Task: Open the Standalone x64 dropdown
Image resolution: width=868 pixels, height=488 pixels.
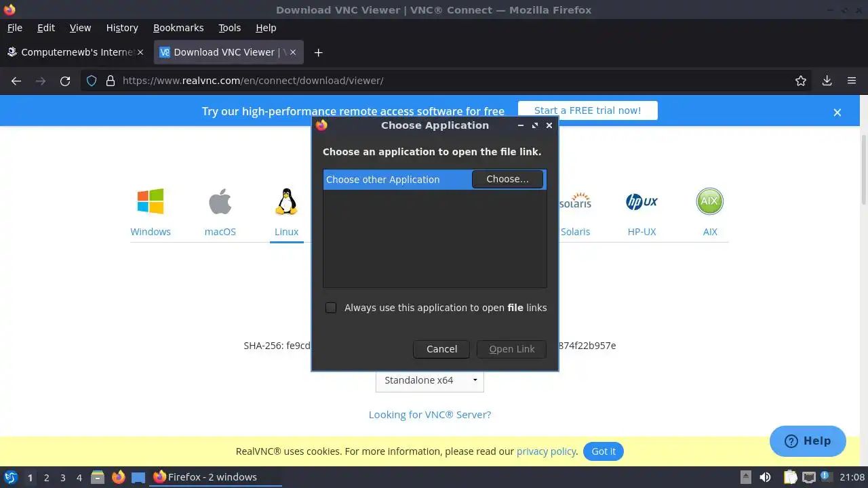Action: [x=430, y=380]
